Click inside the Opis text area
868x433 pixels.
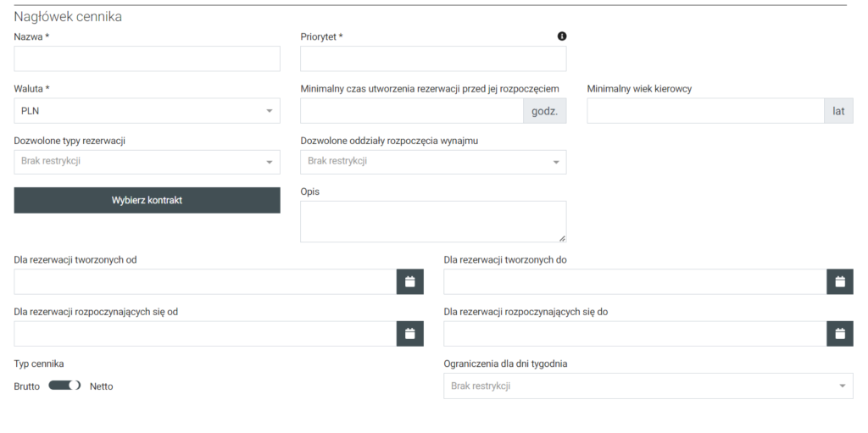click(433, 221)
